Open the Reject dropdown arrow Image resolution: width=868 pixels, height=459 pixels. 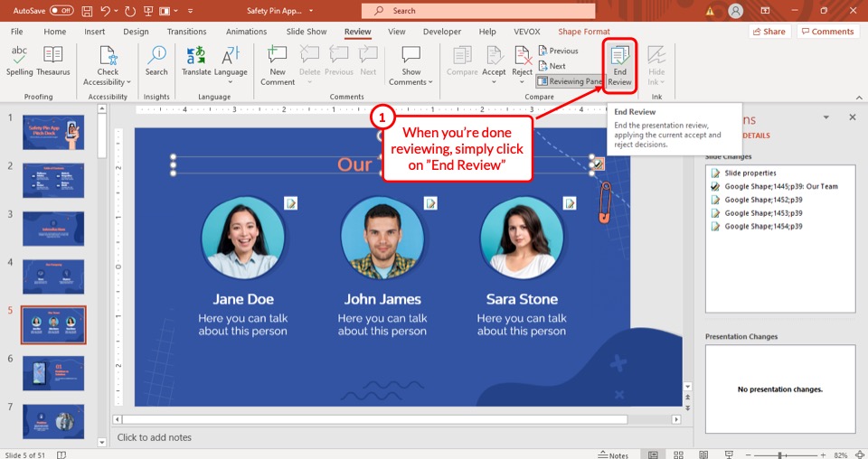(522, 82)
